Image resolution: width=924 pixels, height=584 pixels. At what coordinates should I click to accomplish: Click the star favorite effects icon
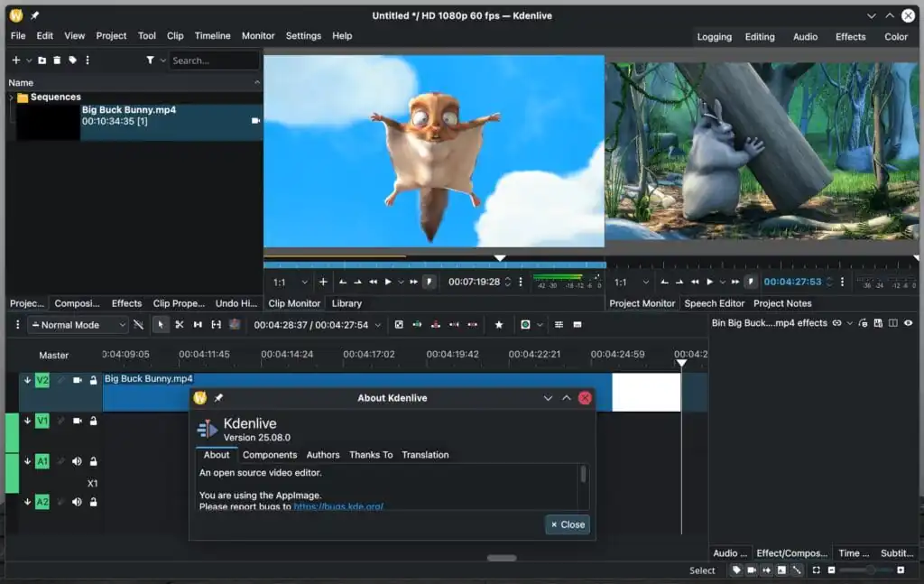[498, 325]
